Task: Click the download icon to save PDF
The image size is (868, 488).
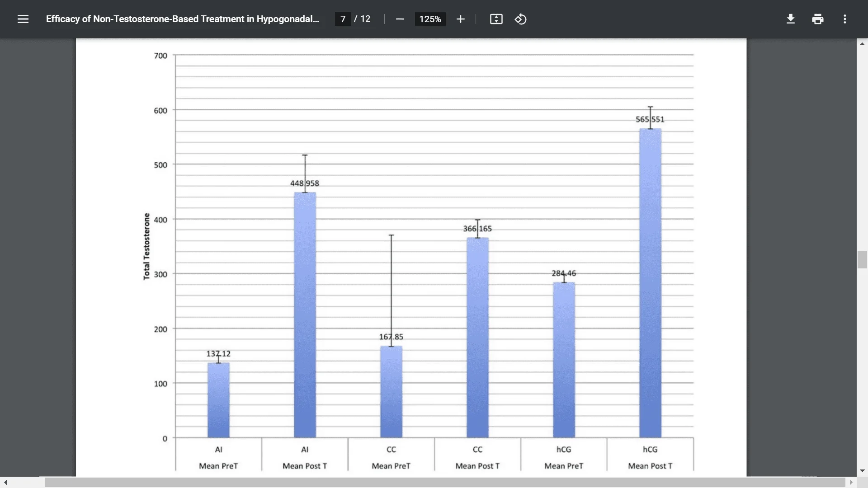Action: [790, 19]
